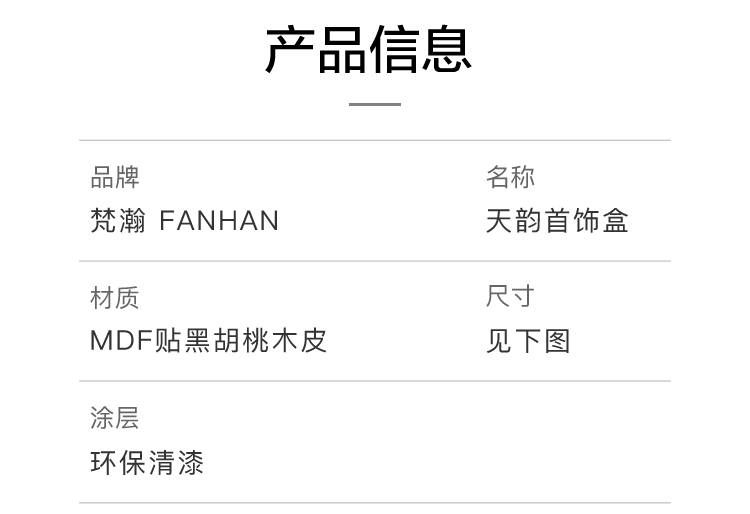Select the 涂层 label

115,417
